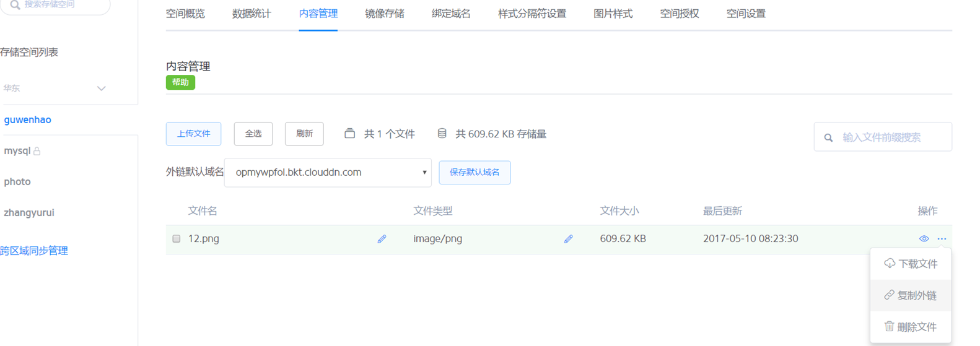Click the file count box icon
The height and width of the screenshot is (346, 980).
tap(349, 134)
